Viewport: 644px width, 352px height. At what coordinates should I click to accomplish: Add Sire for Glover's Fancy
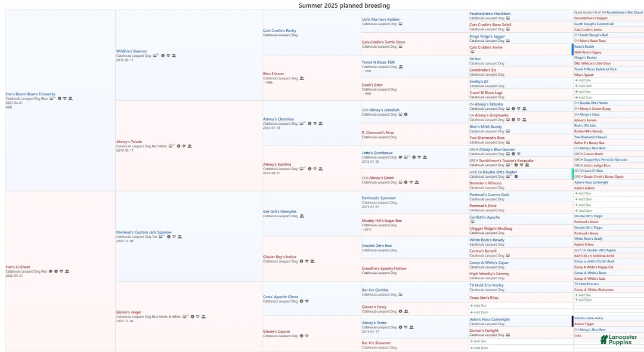[479, 305]
